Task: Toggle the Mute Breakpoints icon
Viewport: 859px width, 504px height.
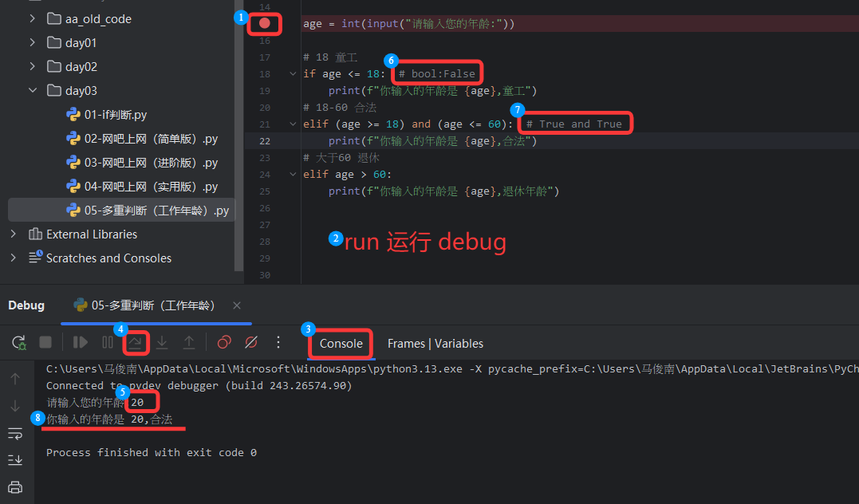Action: click(x=251, y=342)
